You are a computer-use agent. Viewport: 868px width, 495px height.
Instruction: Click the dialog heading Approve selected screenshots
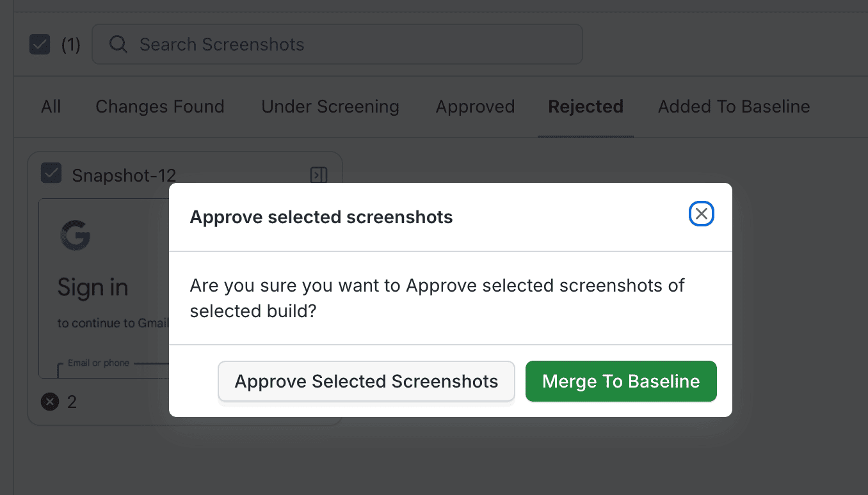[321, 217]
